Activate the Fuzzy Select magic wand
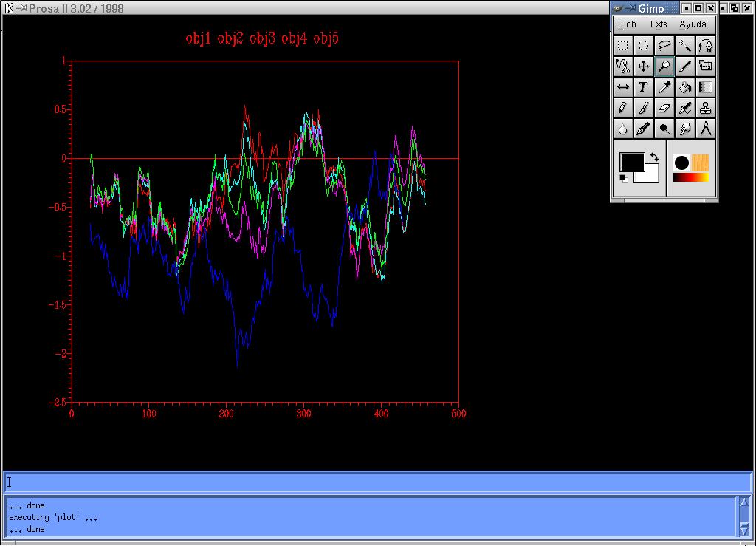Image resolution: width=756 pixels, height=546 pixels. tap(685, 45)
